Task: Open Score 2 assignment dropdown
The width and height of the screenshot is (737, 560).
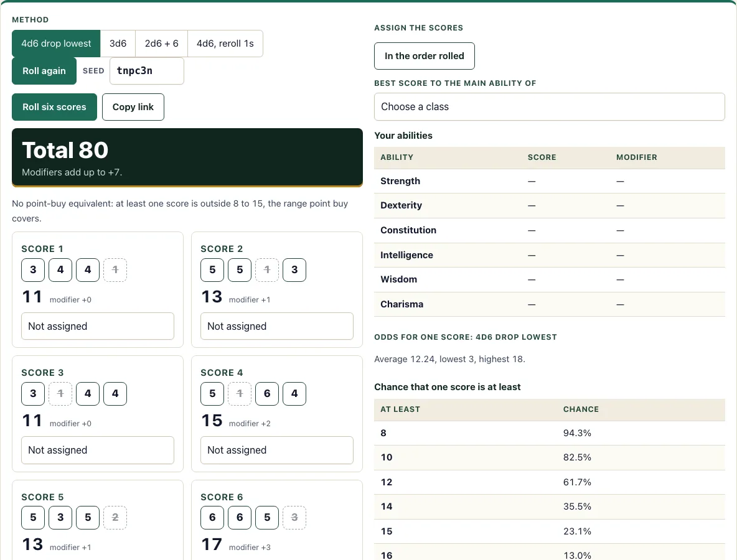Action: coord(277,326)
